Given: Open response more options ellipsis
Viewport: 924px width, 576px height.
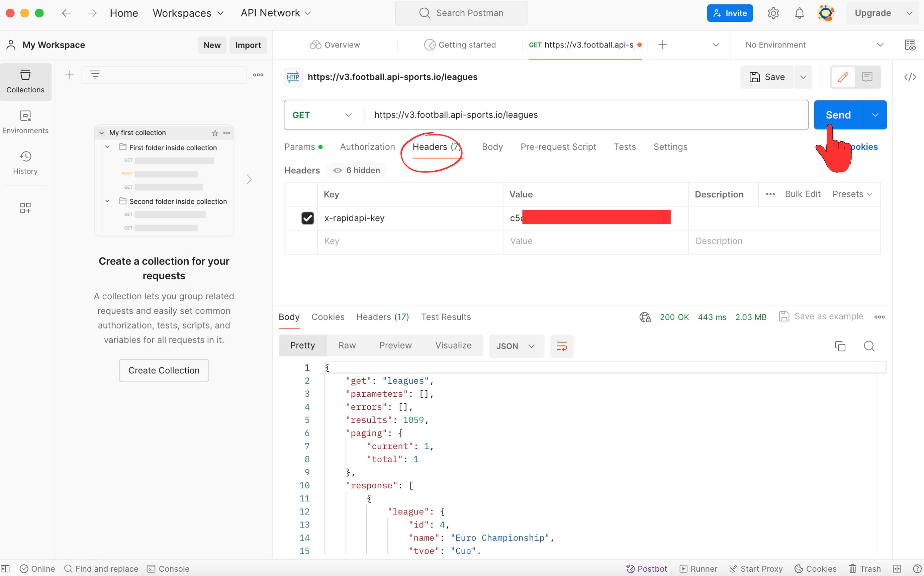Looking at the screenshot, I should click(x=879, y=317).
